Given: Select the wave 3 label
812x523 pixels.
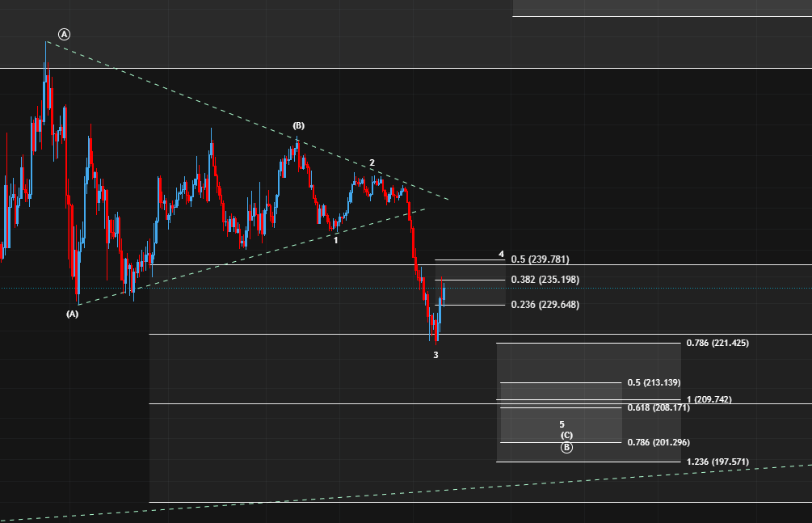Looking at the screenshot, I should click(x=436, y=355).
